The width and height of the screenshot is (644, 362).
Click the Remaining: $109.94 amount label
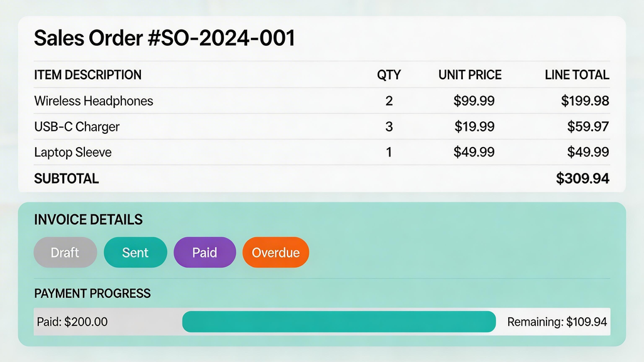[x=555, y=321]
